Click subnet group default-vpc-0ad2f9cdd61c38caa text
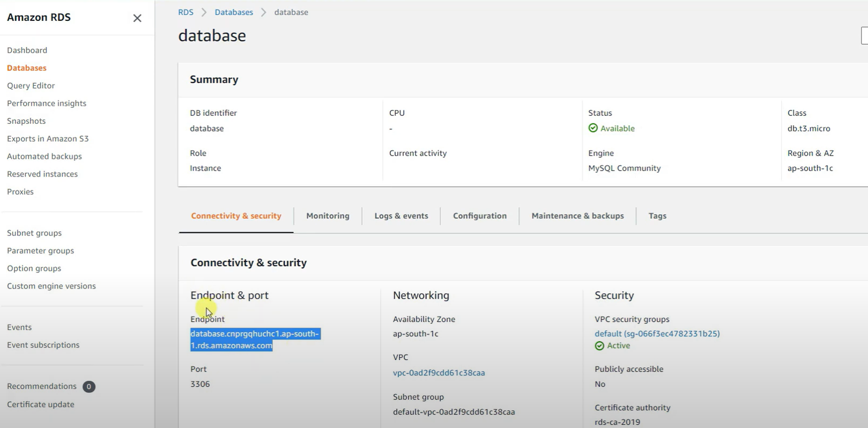This screenshot has width=868, height=428. pyautogui.click(x=454, y=412)
